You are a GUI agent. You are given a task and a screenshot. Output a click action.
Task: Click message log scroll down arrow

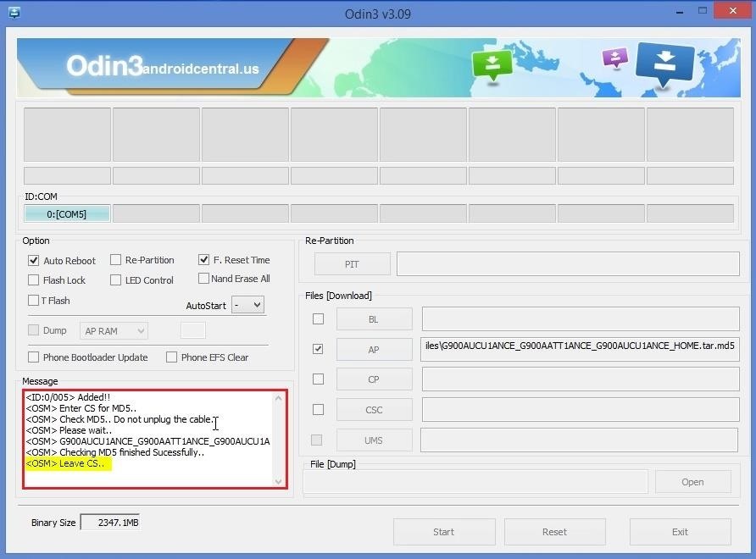click(x=278, y=481)
